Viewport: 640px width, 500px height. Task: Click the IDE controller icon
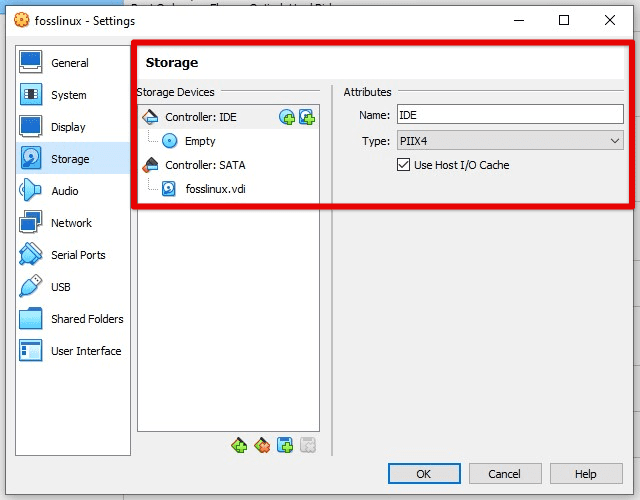pos(150,117)
